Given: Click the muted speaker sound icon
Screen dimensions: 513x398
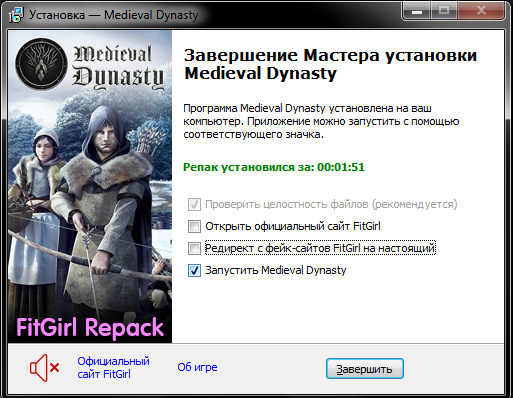Looking at the screenshot, I should click(x=44, y=368).
